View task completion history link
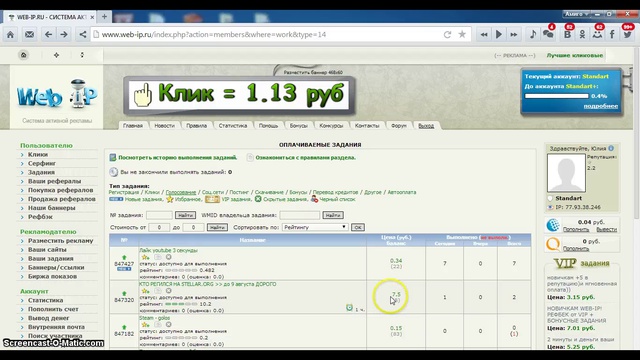 click(x=178, y=158)
